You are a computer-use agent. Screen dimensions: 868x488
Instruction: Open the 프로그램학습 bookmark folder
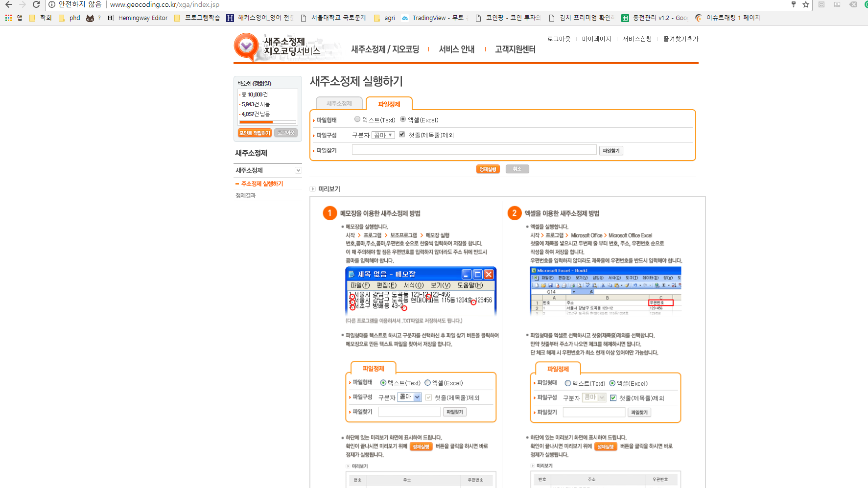(x=197, y=18)
